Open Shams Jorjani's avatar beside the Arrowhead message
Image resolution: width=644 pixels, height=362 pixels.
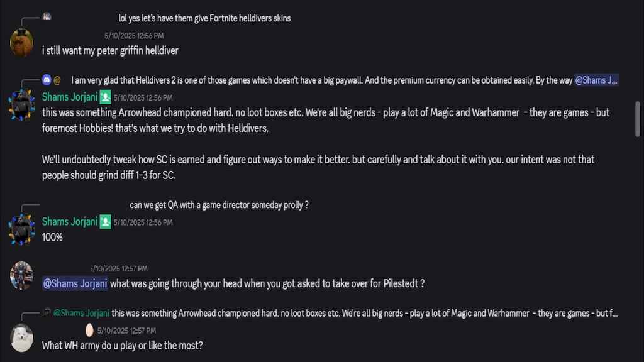coord(22,104)
